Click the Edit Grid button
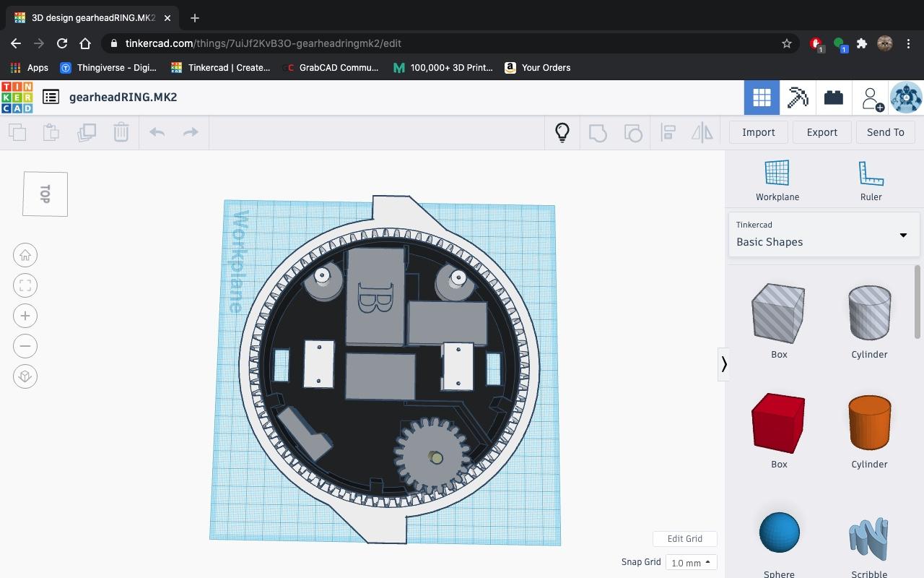The image size is (924, 578). [x=684, y=538]
